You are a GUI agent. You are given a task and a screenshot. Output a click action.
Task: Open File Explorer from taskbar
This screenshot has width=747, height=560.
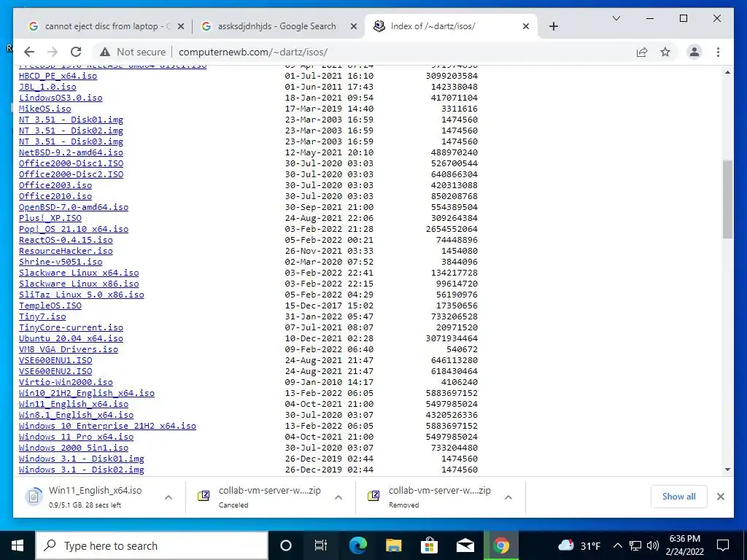click(x=393, y=545)
